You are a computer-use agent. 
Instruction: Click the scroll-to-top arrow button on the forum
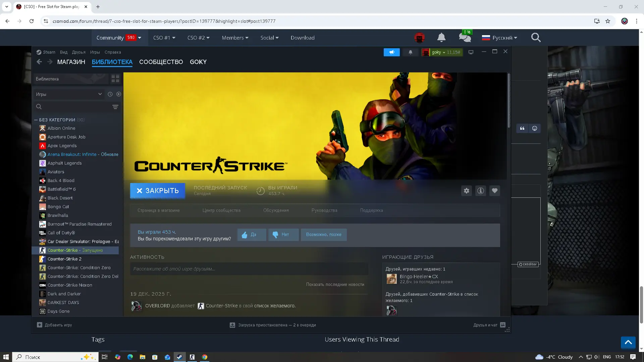628,343
